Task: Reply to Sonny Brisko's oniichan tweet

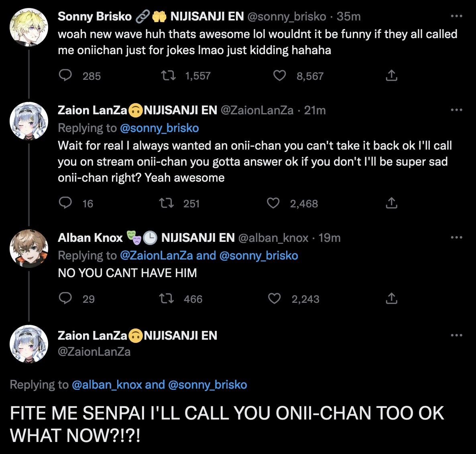Action: [x=65, y=75]
